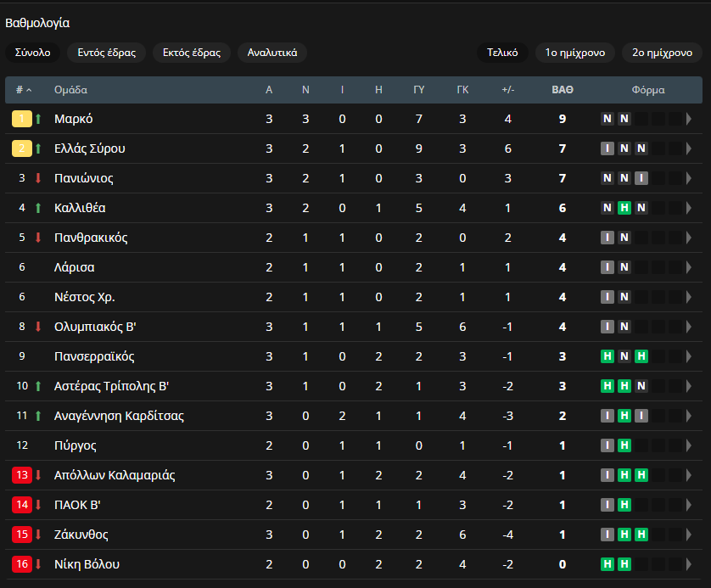The height and width of the screenshot is (588, 711).
Task: Click the green up arrow beside Μαρκό
Action: (x=38, y=119)
